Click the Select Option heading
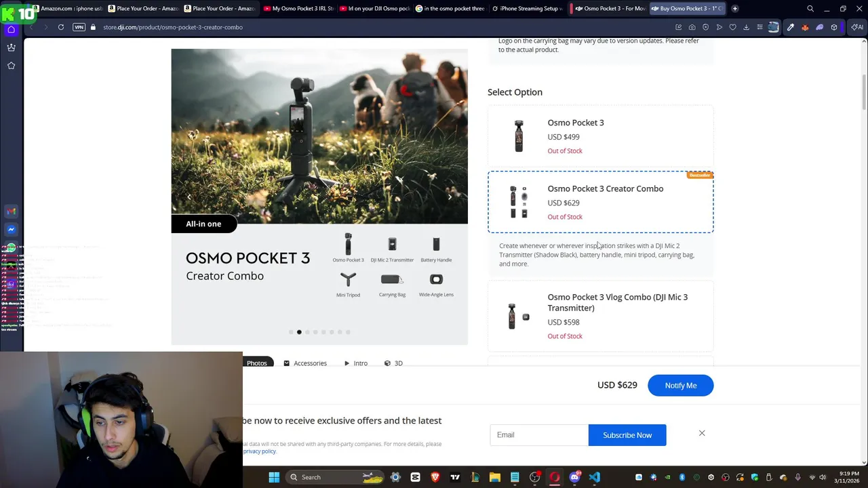 (515, 92)
